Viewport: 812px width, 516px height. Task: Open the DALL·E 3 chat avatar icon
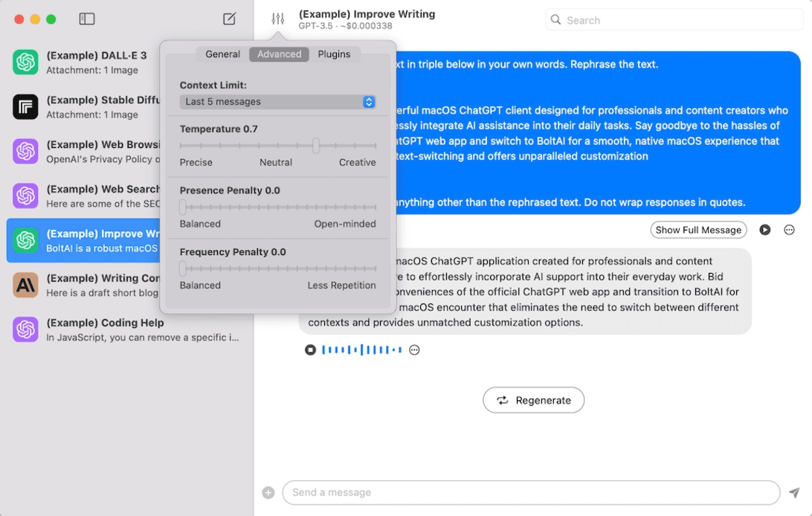point(25,62)
